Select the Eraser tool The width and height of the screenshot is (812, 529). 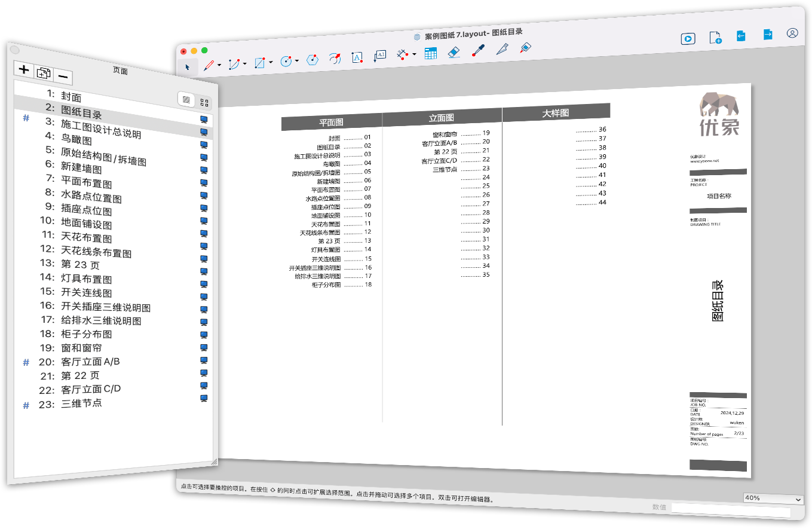pyautogui.click(x=454, y=52)
